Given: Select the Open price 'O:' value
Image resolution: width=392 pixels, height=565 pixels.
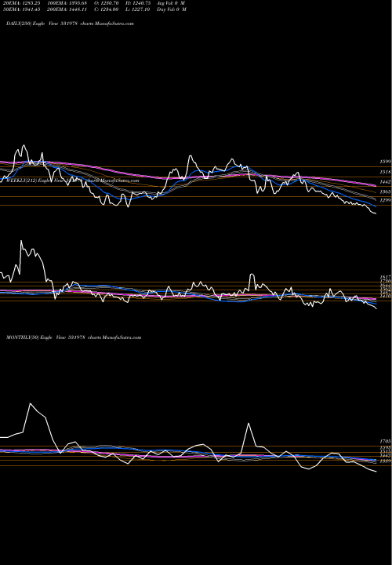Looking at the screenshot, I should (107, 3).
